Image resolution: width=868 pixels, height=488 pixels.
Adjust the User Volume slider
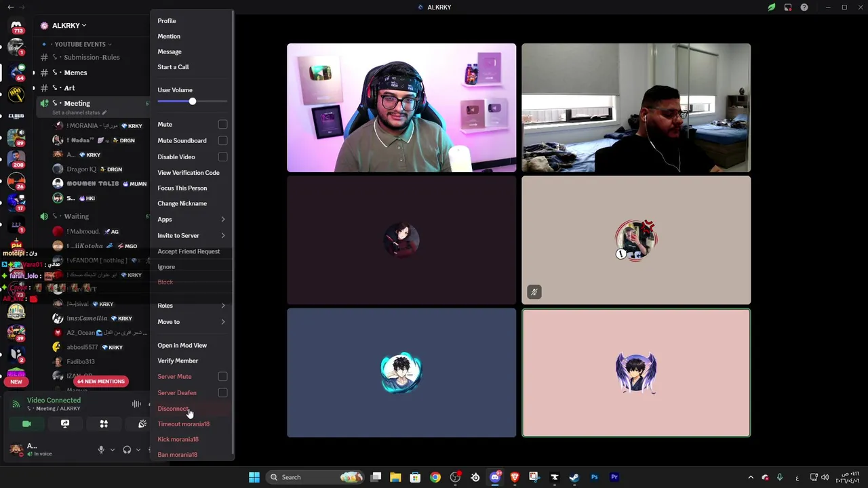[193, 102]
